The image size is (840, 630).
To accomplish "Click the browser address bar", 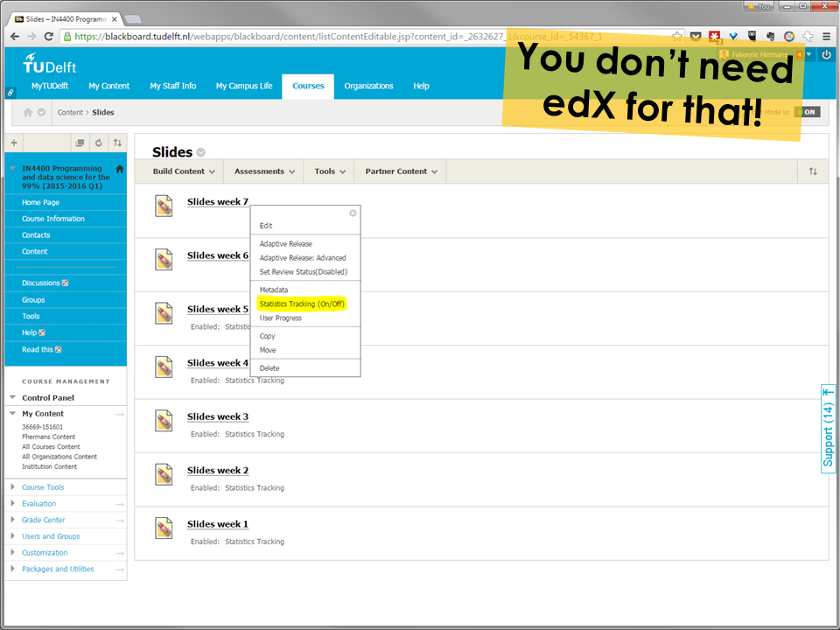I will [x=367, y=36].
